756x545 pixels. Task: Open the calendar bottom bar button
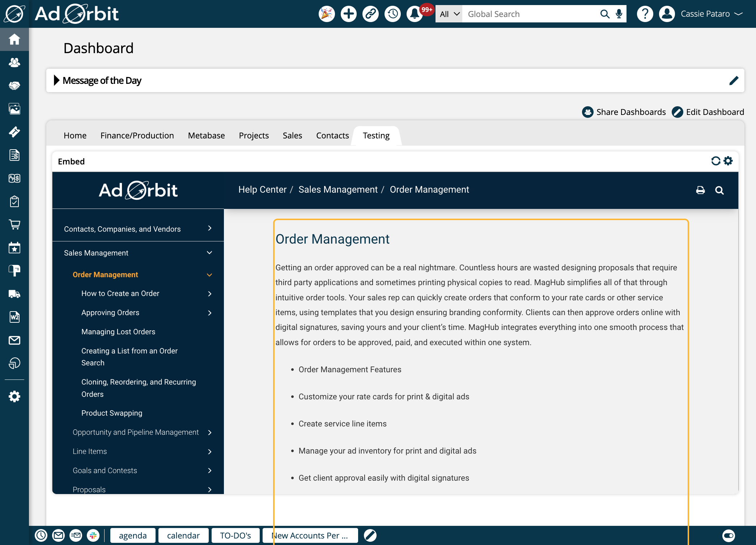pyautogui.click(x=183, y=535)
